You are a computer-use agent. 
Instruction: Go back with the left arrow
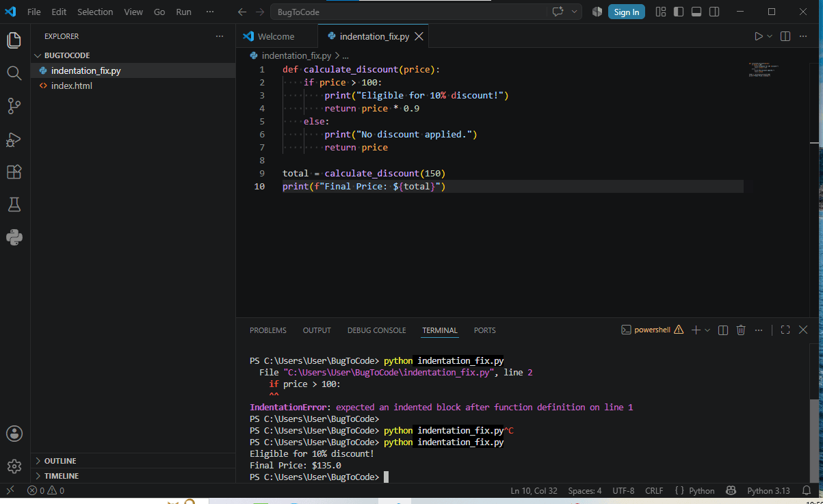point(242,12)
